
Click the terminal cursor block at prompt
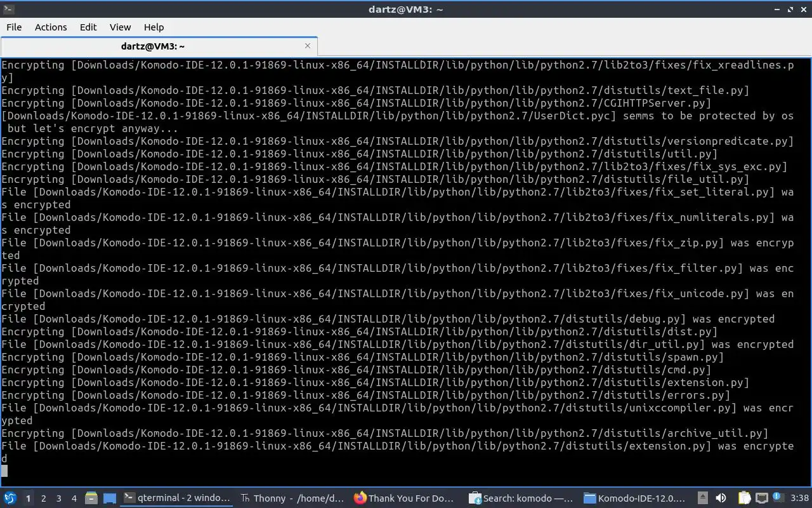pos(4,471)
